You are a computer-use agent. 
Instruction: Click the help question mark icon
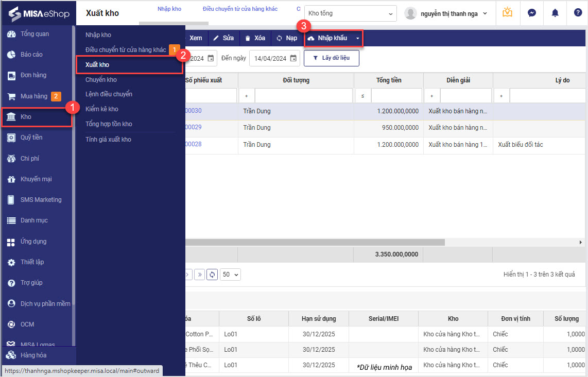pyautogui.click(x=578, y=13)
